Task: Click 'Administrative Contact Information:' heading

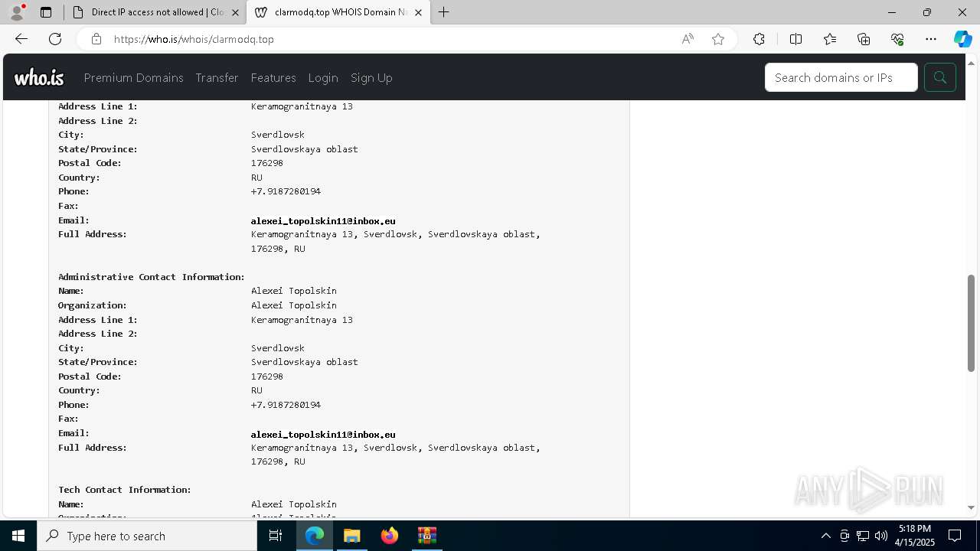Action: click(152, 277)
